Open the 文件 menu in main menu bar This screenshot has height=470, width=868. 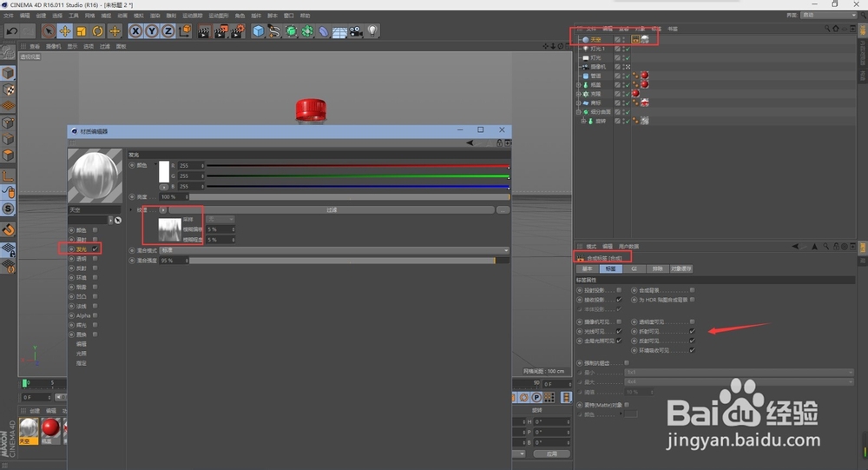pyautogui.click(x=9, y=16)
